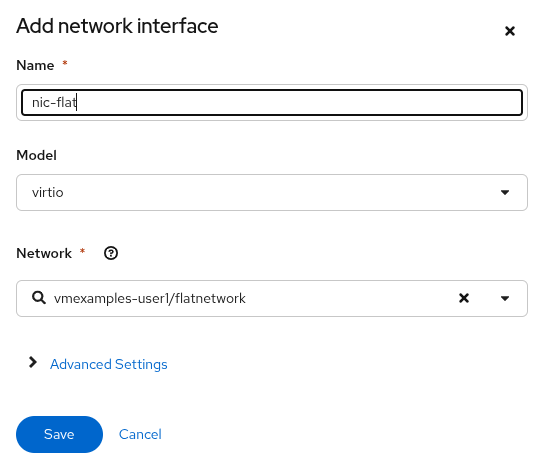Open the Network dropdown caret arrow

[x=505, y=298]
